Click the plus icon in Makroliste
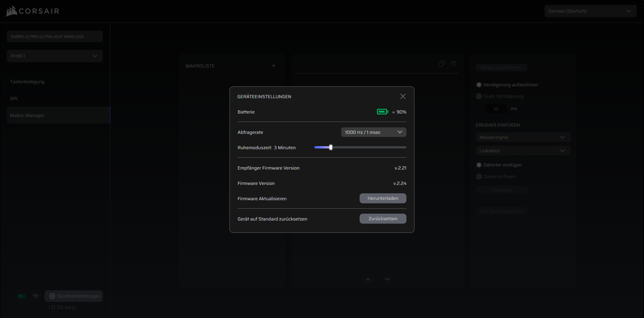The image size is (644, 318). (x=274, y=66)
